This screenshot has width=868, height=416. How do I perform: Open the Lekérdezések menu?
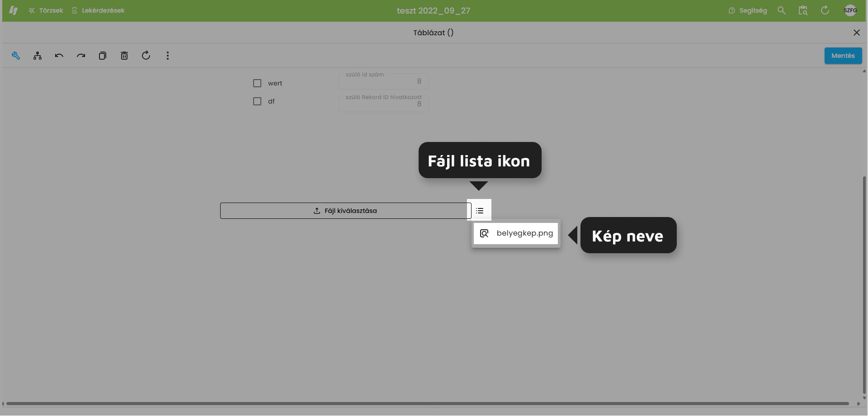tap(98, 10)
